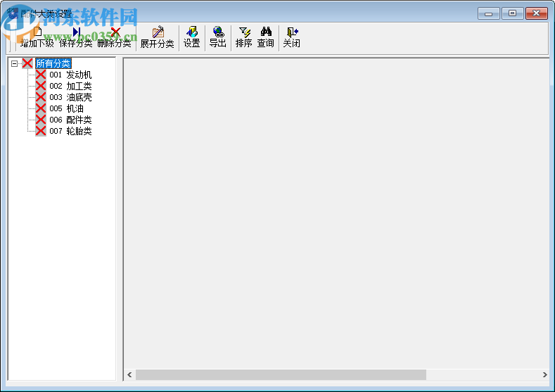Click the red X icon beside 007 轮胎类
Viewport: 555px width, 392px height.
(x=41, y=131)
